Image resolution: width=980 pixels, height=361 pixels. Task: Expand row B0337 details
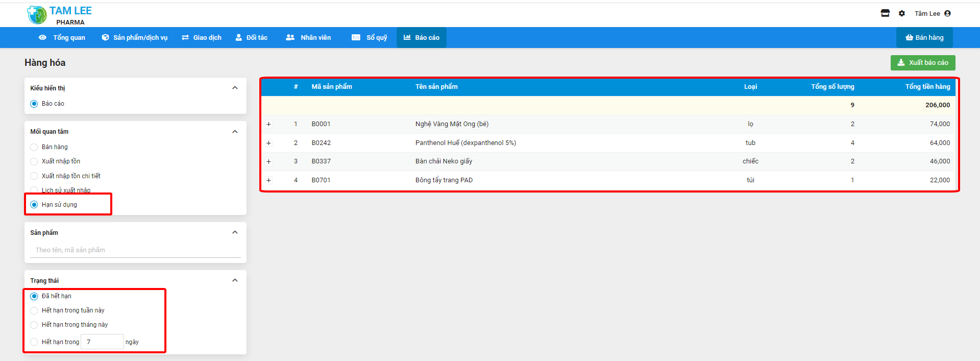click(268, 161)
